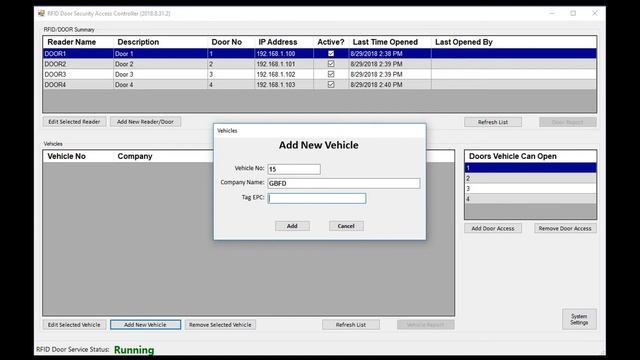Toggle Active checkbox for DOOR2
The image size is (640, 360).
point(331,64)
